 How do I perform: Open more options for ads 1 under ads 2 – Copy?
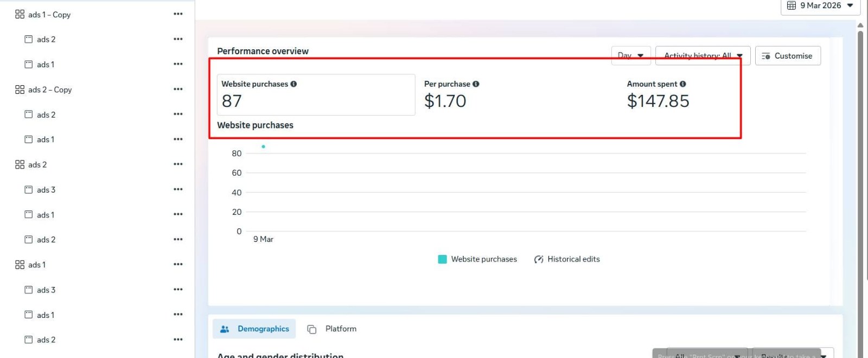[178, 139]
